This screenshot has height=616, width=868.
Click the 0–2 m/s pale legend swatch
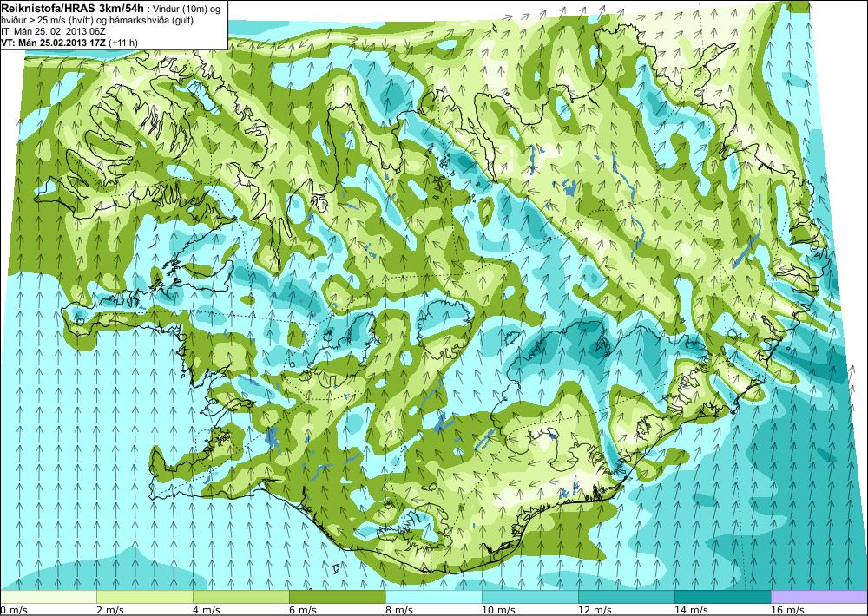(x=49, y=597)
